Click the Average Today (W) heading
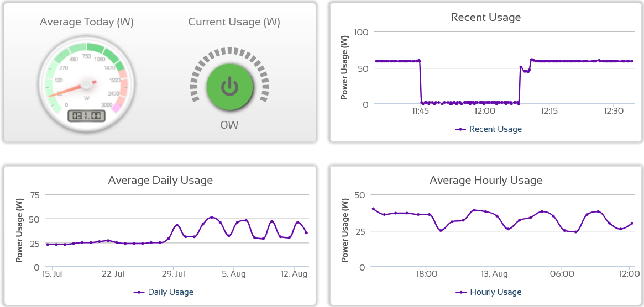 87,22
